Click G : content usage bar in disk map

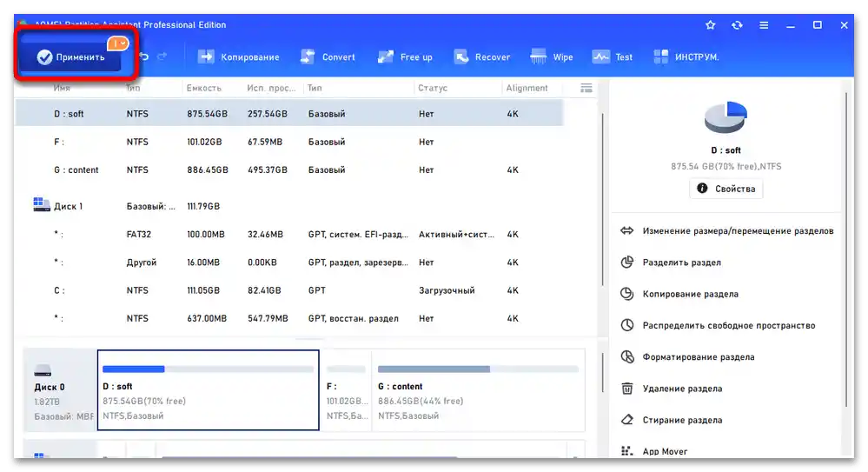(478, 369)
